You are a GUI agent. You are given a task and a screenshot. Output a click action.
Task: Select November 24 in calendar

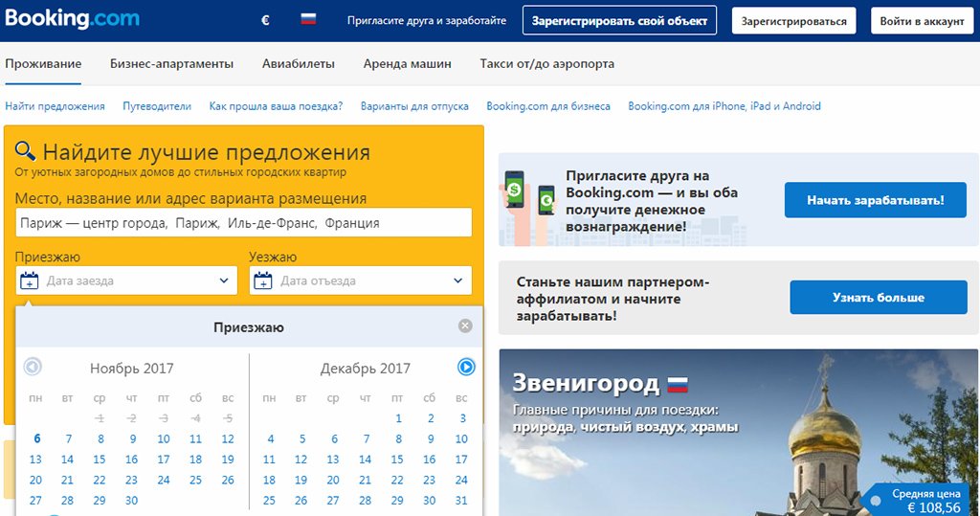(x=164, y=481)
